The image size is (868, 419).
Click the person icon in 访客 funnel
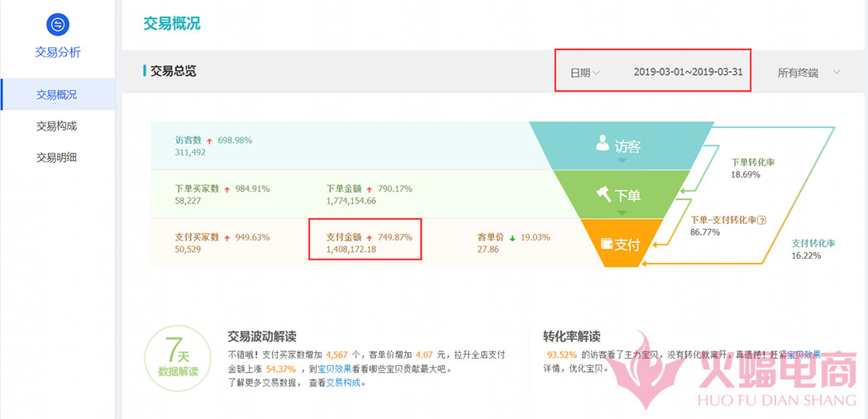[602, 145]
